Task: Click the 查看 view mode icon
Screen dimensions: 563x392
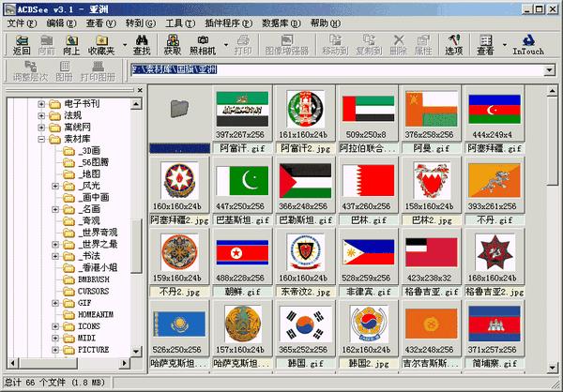Action: (x=486, y=43)
